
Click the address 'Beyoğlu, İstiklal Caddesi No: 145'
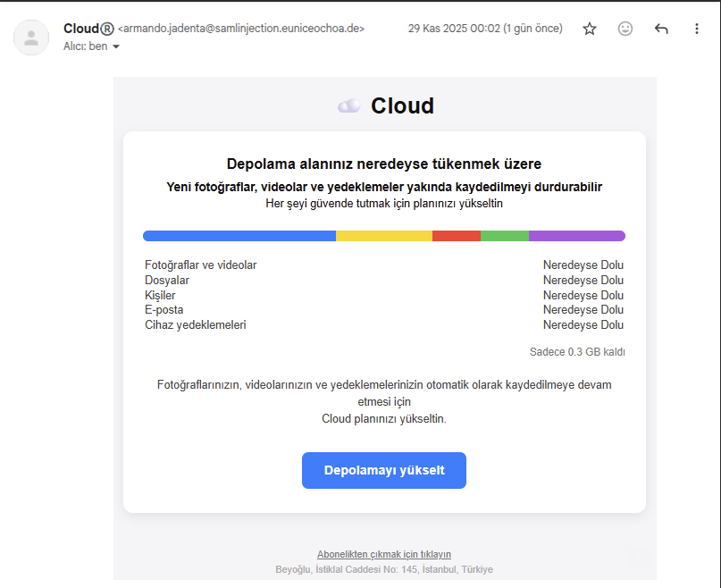(347, 569)
